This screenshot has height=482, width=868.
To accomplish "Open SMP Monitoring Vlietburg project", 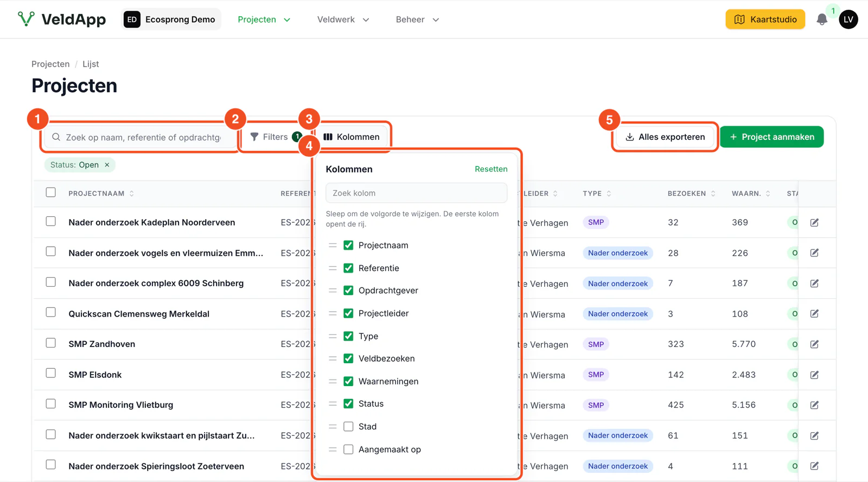I will click(x=121, y=405).
